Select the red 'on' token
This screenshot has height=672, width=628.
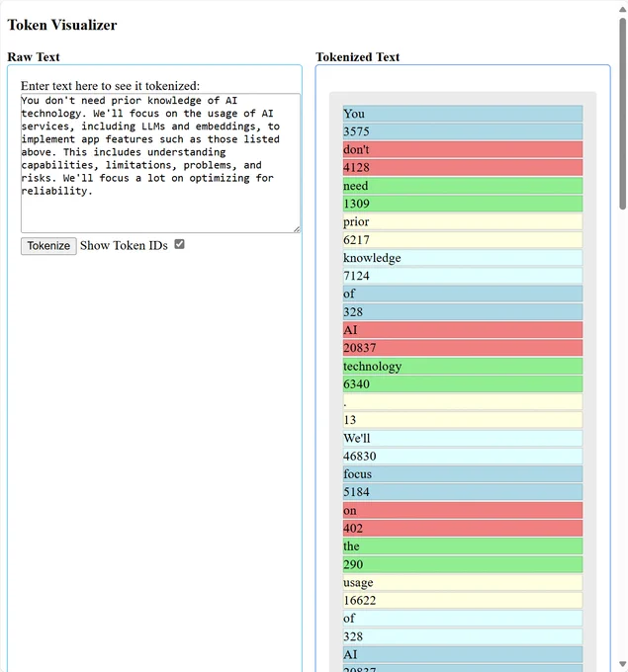(463, 511)
